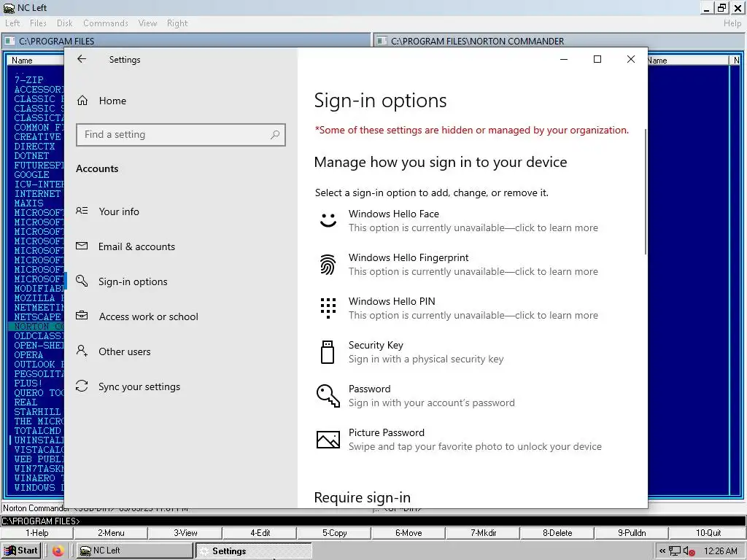Switch to NC Left taskbar button
This screenshot has height=560, width=747.
(x=134, y=551)
